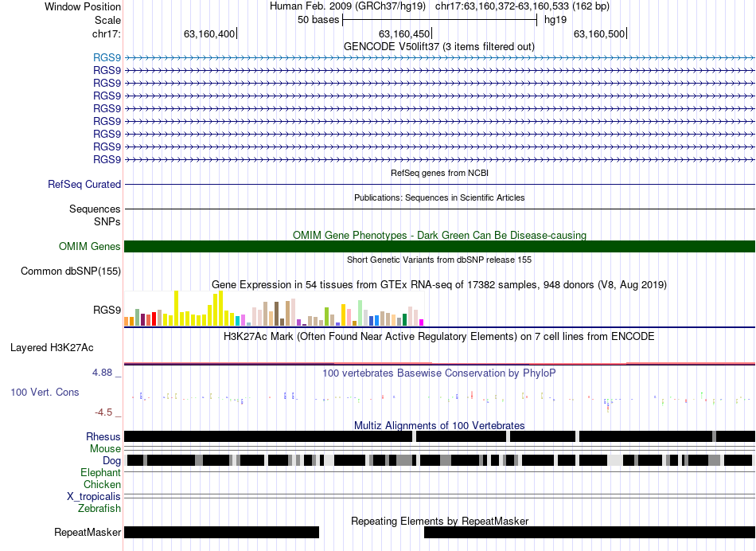
Task: Click the left RepeatMasker black block
Action: click(222, 532)
